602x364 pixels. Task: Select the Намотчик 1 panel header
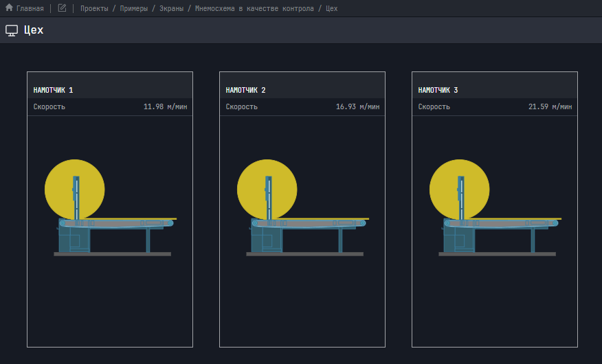tap(54, 90)
